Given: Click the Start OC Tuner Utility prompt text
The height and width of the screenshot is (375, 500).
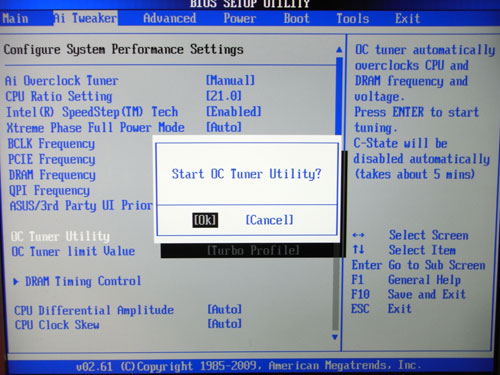Looking at the screenshot, I should pyautogui.click(x=246, y=174).
